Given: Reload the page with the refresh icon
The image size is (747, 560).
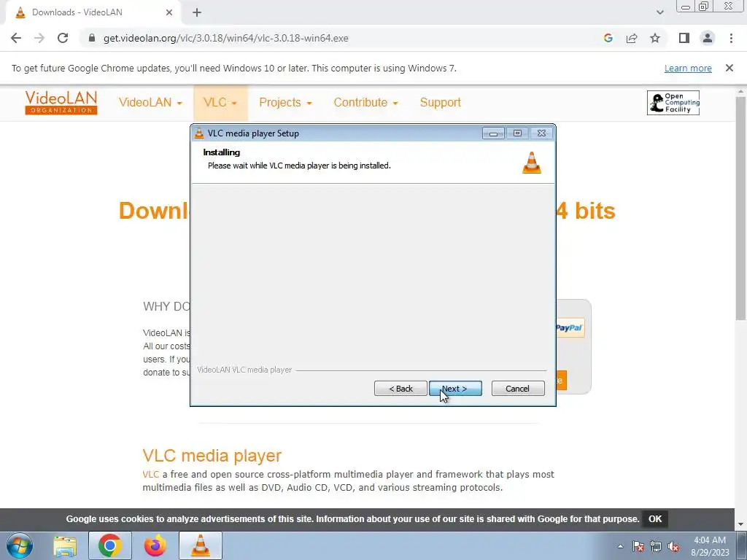Looking at the screenshot, I should point(63,38).
